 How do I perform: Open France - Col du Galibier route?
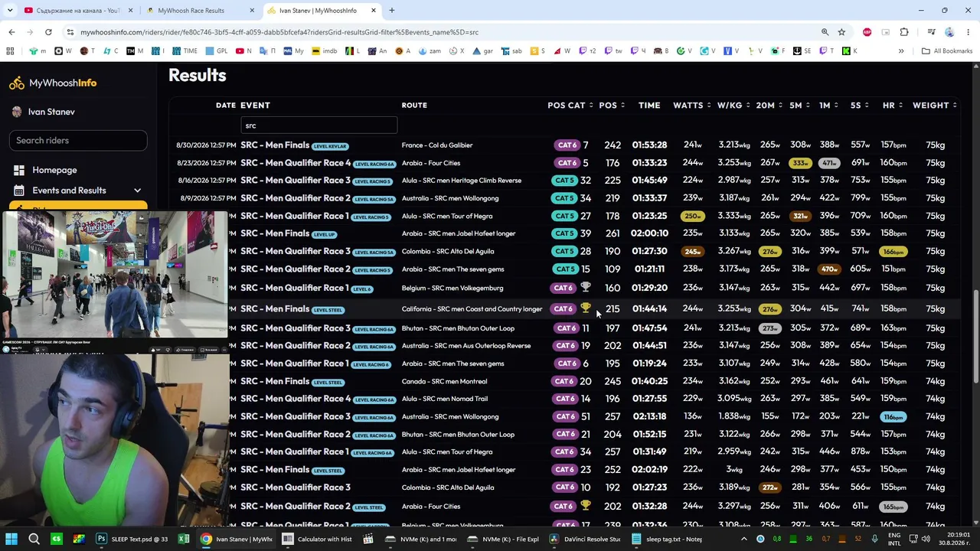point(437,145)
